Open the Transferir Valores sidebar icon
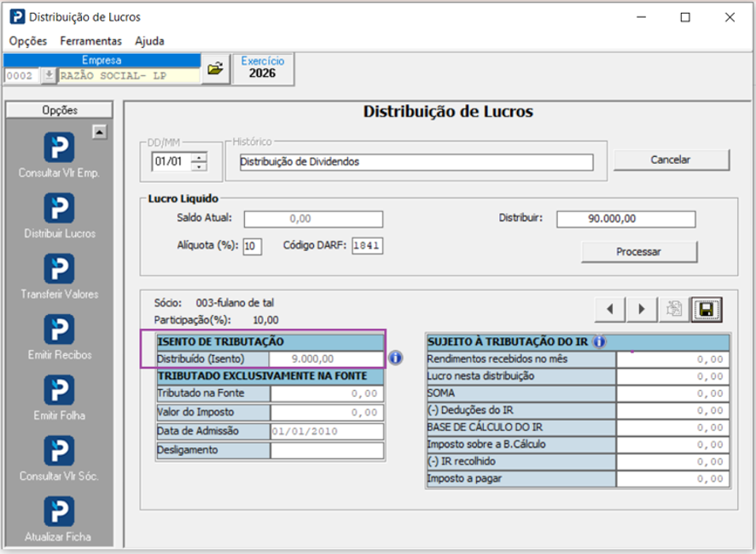 tap(60, 269)
